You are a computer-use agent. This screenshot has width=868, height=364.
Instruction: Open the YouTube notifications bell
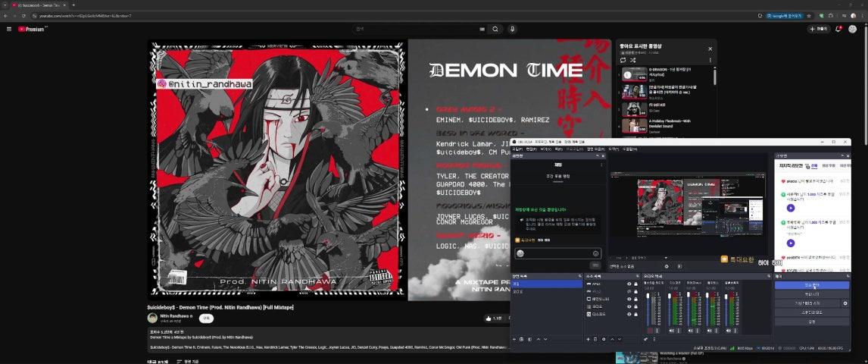coord(838,29)
